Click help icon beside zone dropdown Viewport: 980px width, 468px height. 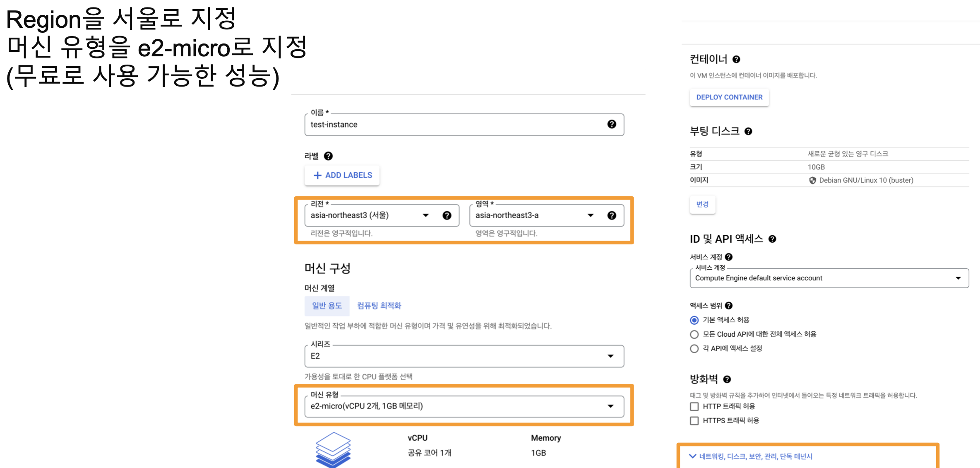coord(611,215)
